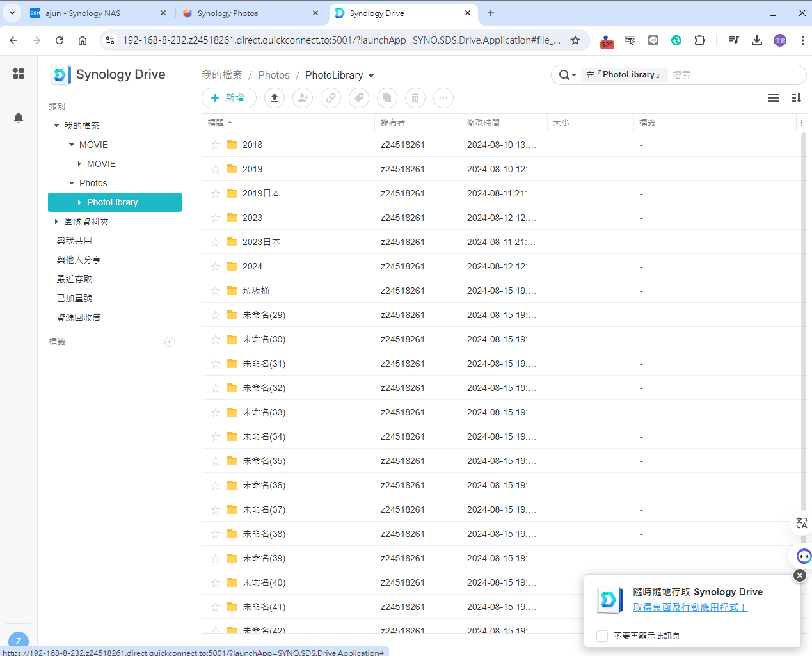Image resolution: width=812 pixels, height=656 pixels.
Task: Open the translate floating icon
Action: (x=802, y=523)
